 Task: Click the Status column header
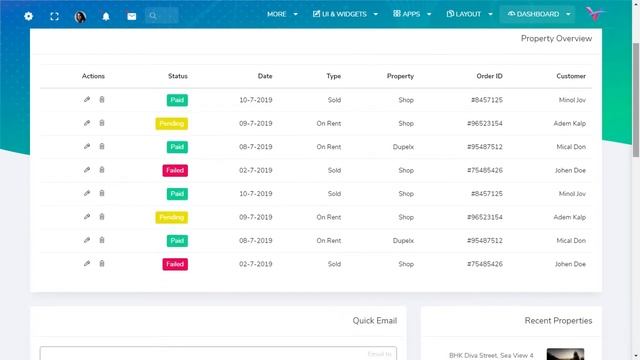[x=178, y=76]
